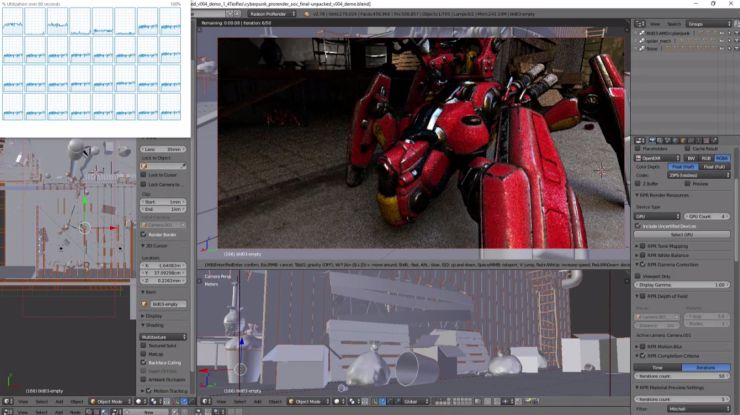The height and width of the screenshot is (415, 740).
Task: Click the outliner editor type icon
Action: point(639,23)
